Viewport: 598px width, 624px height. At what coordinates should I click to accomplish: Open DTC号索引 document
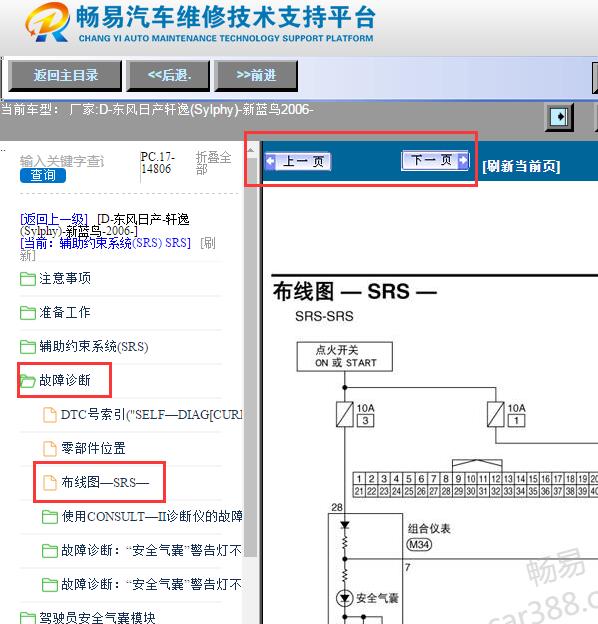pyautogui.click(x=143, y=415)
